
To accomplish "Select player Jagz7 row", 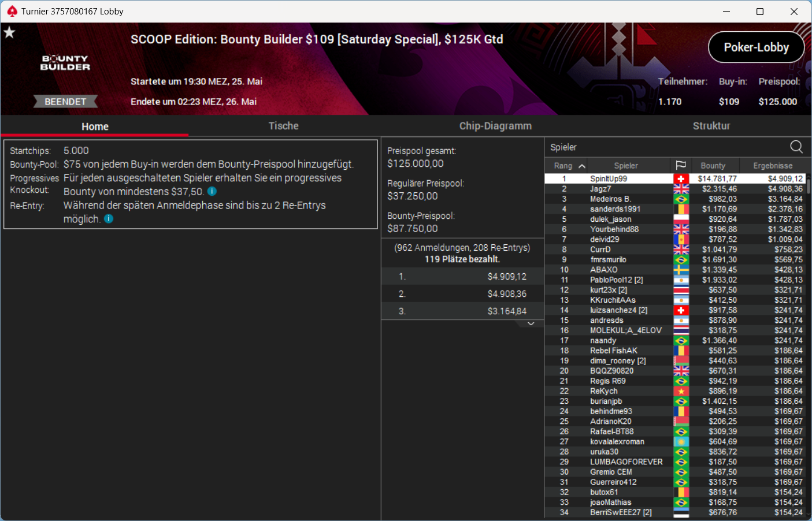I will pyautogui.click(x=675, y=189).
